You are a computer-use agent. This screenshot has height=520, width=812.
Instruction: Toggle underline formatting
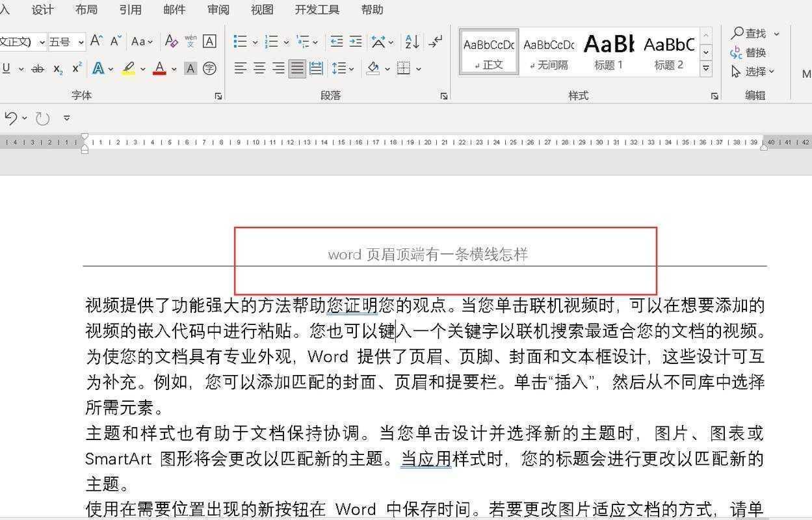[7, 68]
